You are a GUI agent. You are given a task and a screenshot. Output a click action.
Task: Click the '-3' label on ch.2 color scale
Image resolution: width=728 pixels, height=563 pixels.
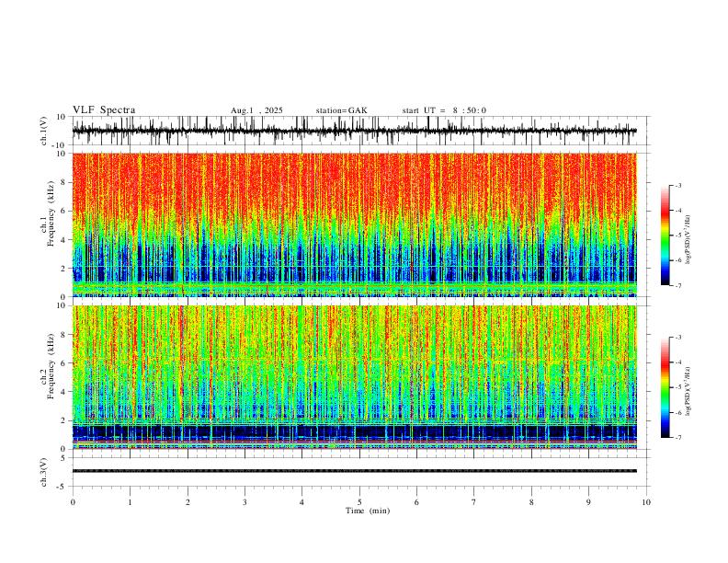click(678, 338)
